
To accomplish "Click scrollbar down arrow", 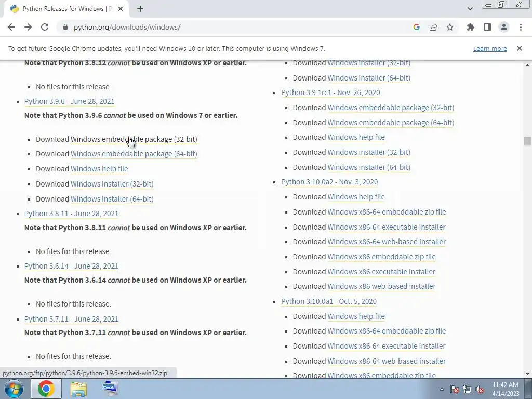I will [527, 374].
